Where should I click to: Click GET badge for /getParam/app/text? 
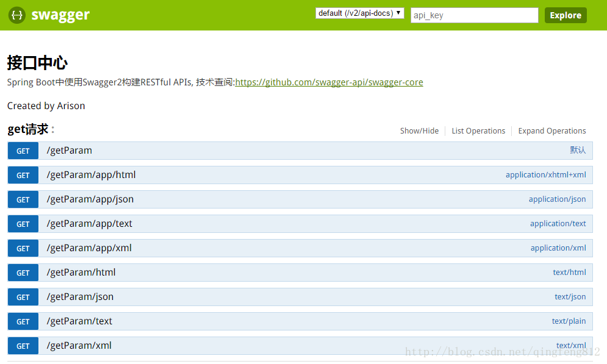pos(23,224)
